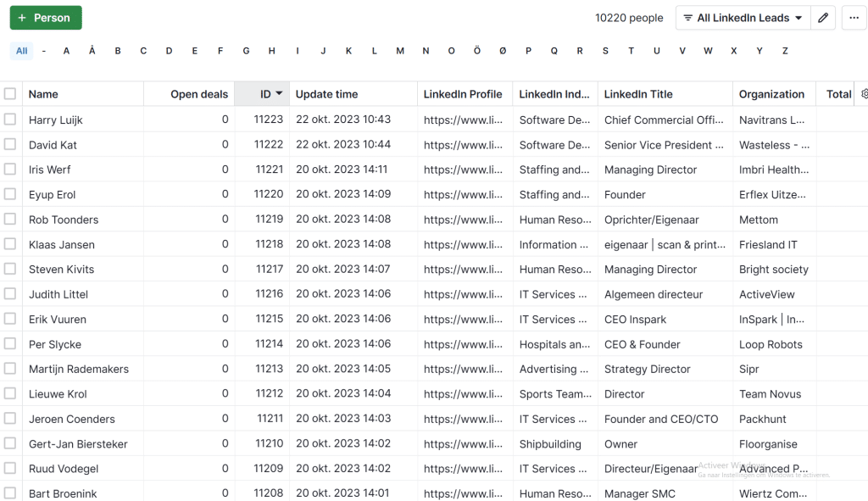Filter people by letter Z
This screenshot has width=868, height=501.
click(x=785, y=51)
